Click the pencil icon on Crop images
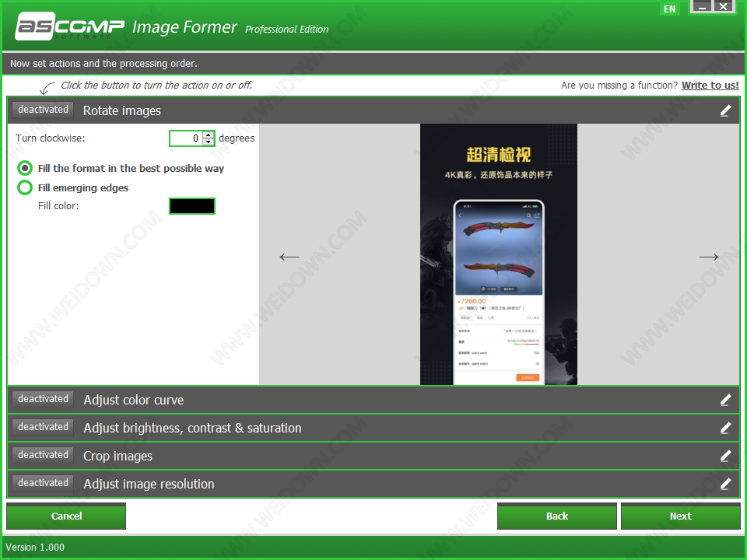The image size is (747, 560). click(x=725, y=457)
